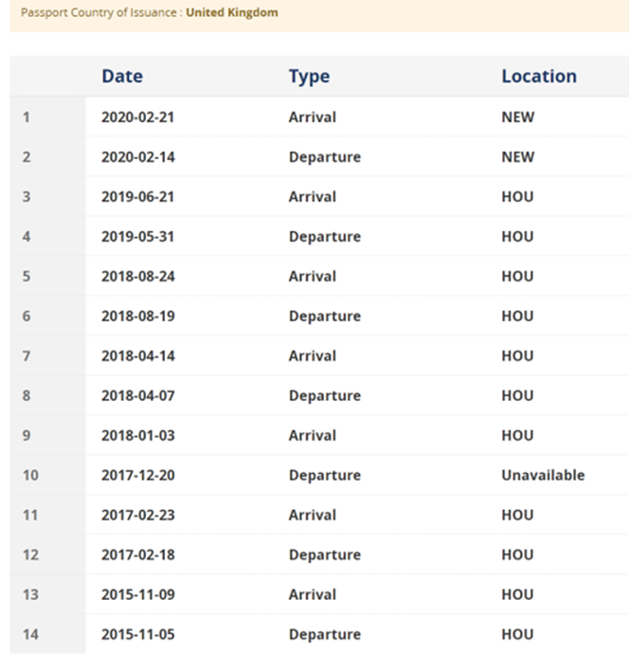Screen dimensions: 629x672
Task: Click the NEW location in row 2
Action: (517, 156)
